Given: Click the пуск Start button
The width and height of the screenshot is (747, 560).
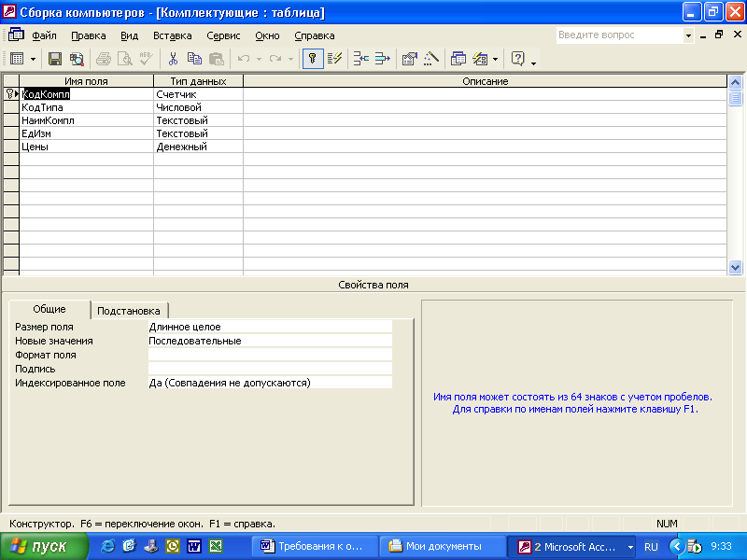Looking at the screenshot, I should point(44,546).
